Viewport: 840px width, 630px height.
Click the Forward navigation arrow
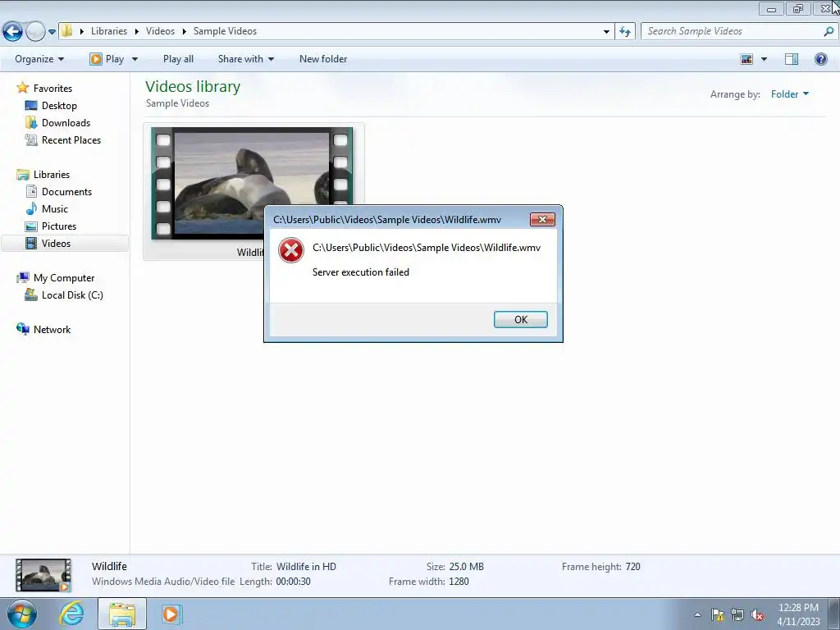(x=35, y=32)
